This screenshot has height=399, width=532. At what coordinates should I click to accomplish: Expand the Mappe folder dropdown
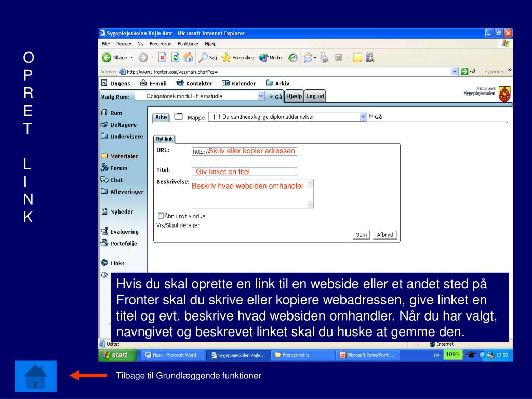[x=363, y=117]
